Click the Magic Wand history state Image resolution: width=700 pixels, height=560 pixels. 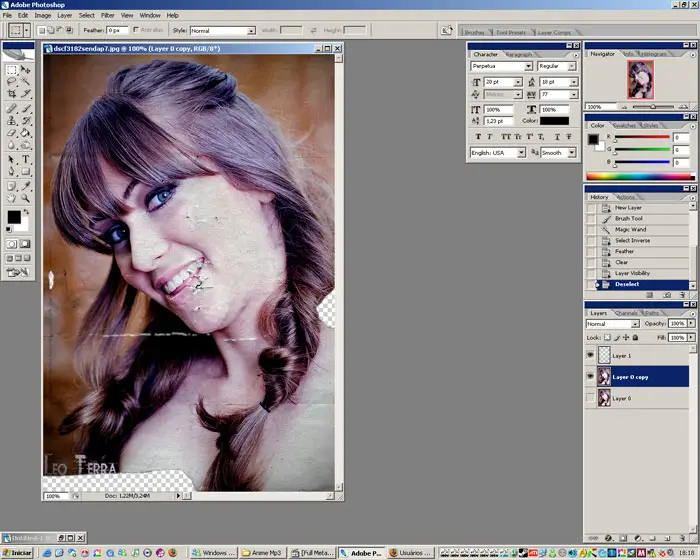click(630, 229)
